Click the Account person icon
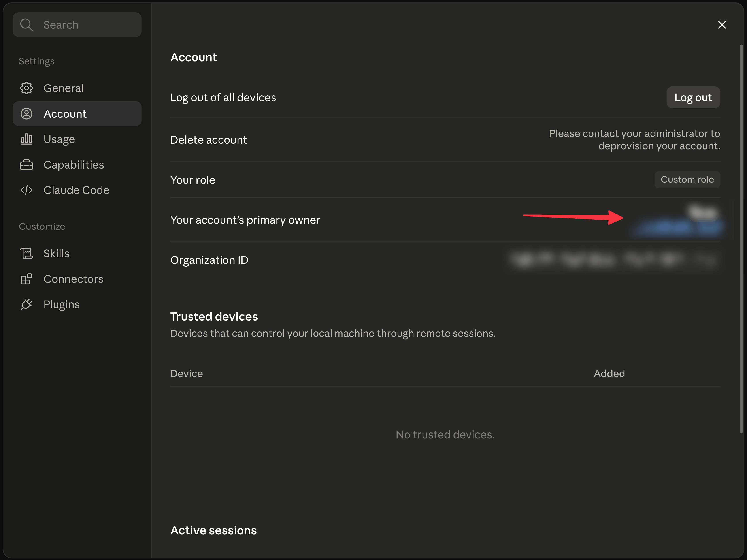747x560 pixels. (26, 114)
